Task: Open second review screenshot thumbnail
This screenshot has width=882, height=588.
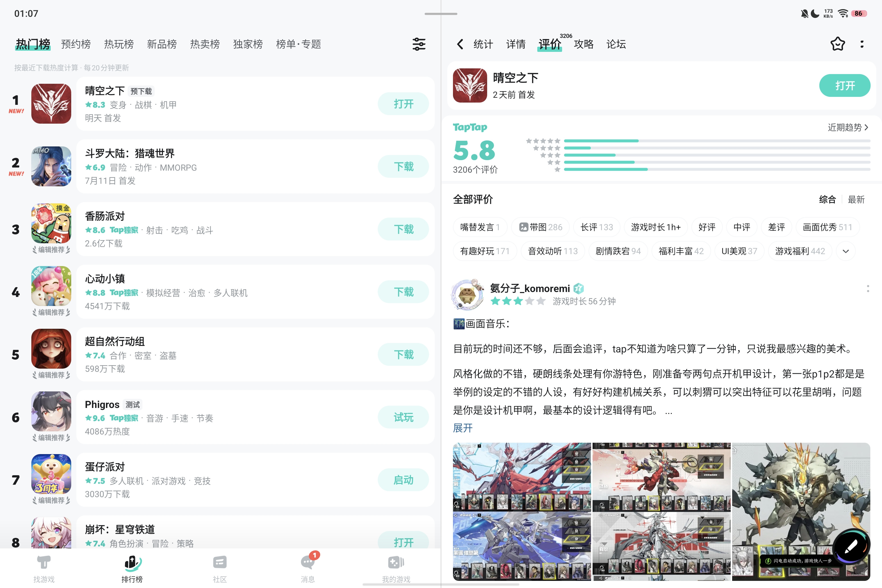Action: click(x=661, y=512)
